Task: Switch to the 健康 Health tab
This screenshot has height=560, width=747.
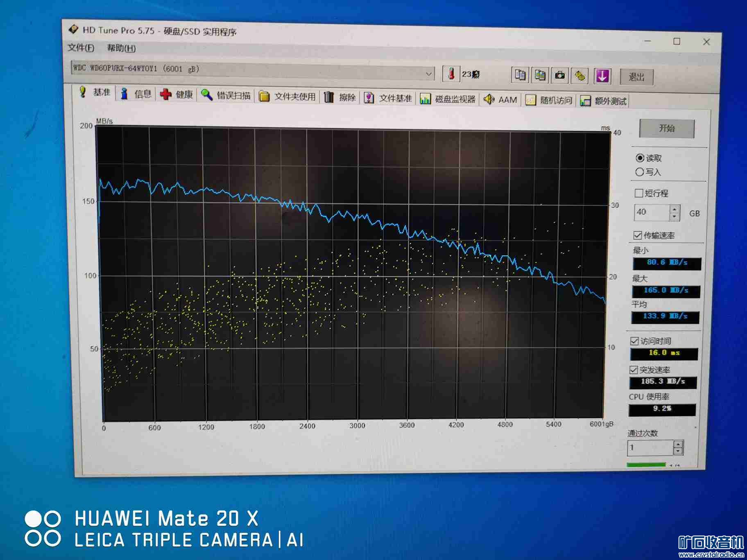Action: tap(177, 95)
